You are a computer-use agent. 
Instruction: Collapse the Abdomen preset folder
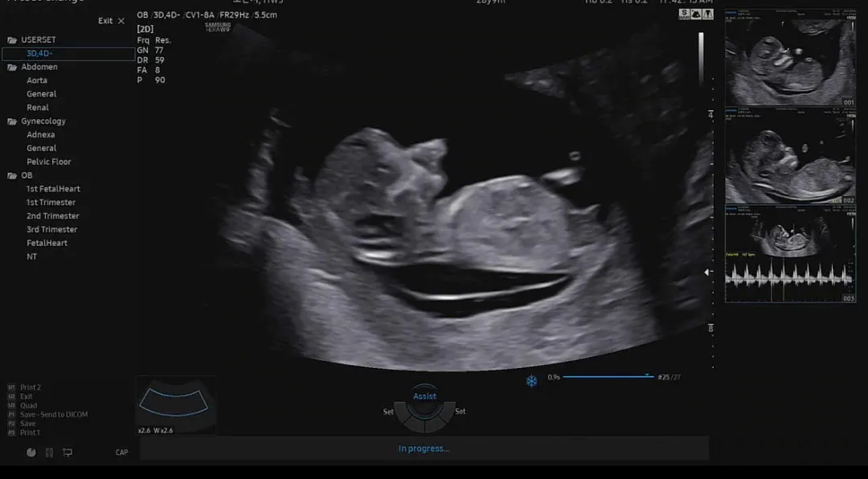[32, 67]
